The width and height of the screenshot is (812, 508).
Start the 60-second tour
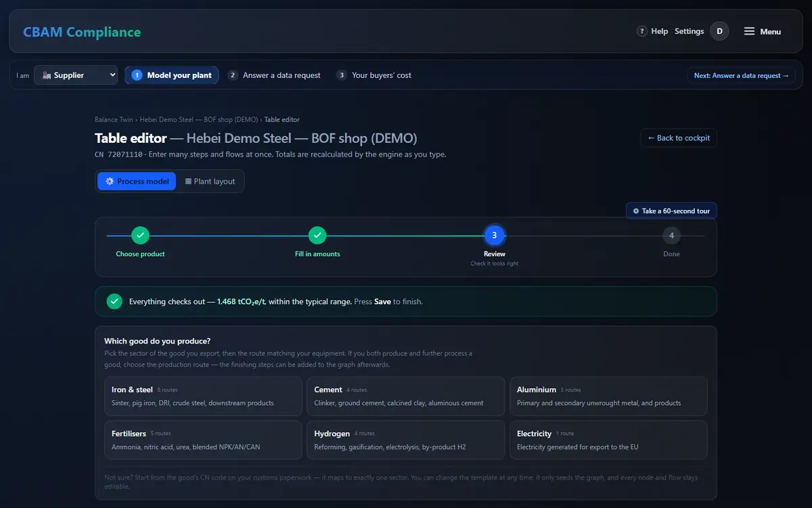click(x=671, y=211)
